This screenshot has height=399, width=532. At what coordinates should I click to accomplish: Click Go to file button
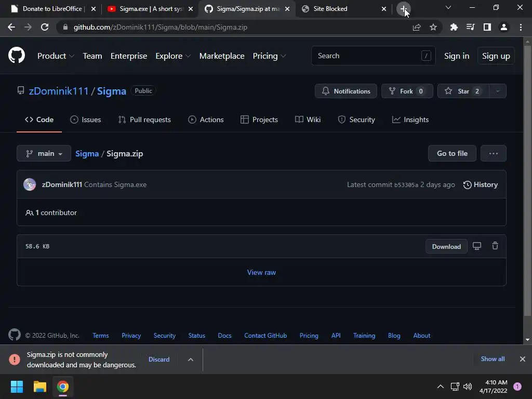[x=452, y=153]
